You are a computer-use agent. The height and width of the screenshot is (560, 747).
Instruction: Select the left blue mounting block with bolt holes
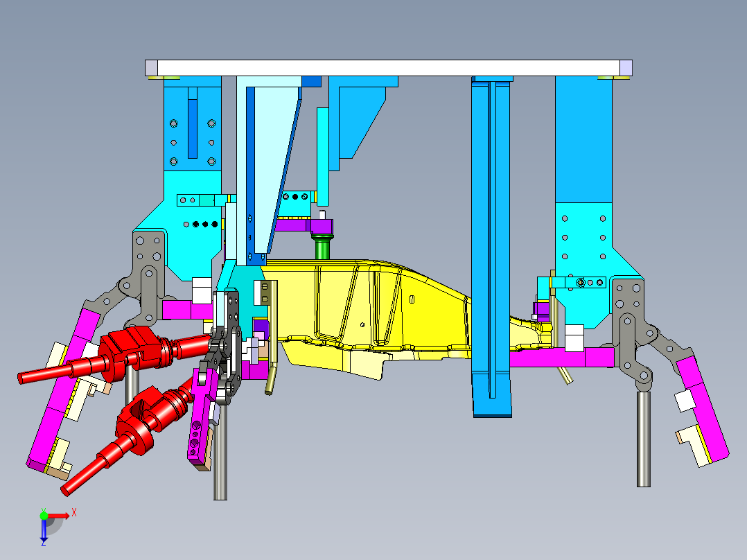pos(193,123)
